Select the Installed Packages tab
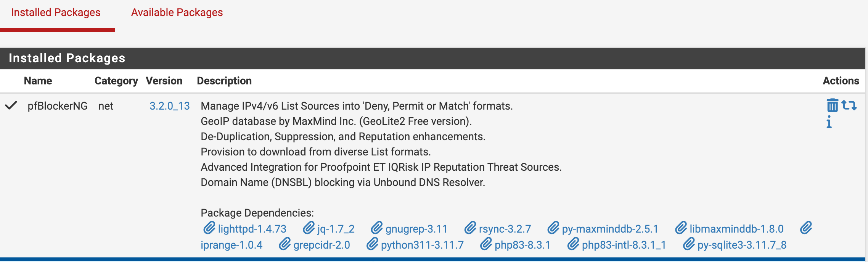868x262 pixels. [56, 13]
